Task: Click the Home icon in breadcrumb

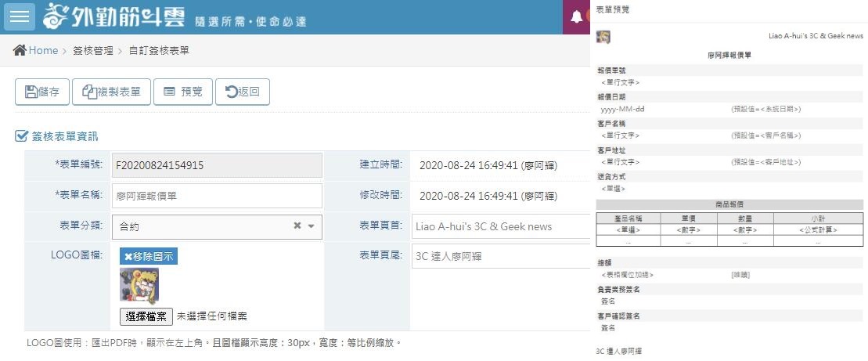Action: pos(20,50)
